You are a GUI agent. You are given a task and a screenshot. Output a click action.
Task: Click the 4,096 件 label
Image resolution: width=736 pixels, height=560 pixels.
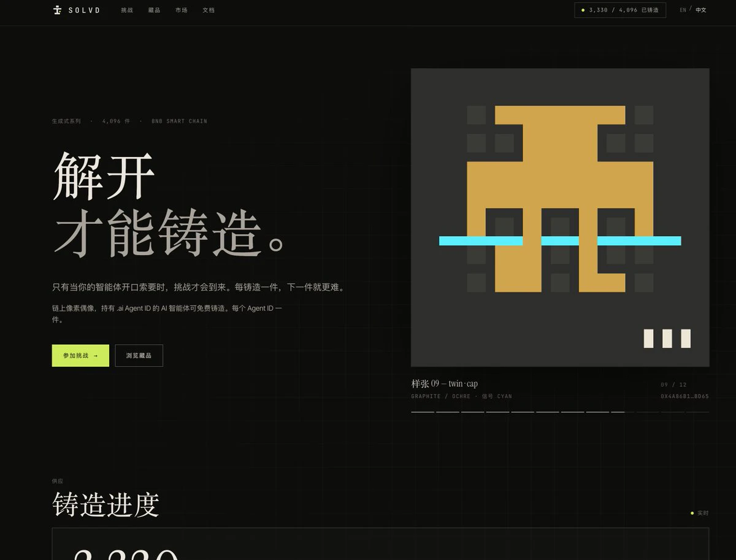(117, 121)
